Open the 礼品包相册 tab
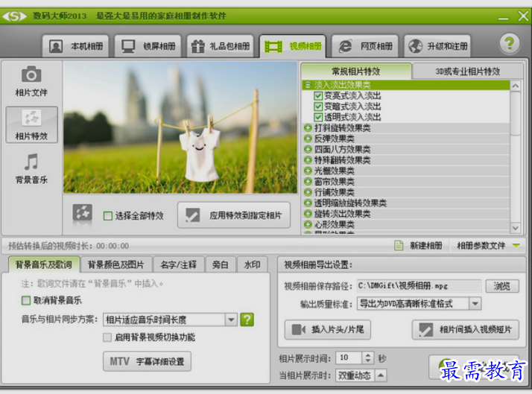532x394 pixels. [221, 45]
